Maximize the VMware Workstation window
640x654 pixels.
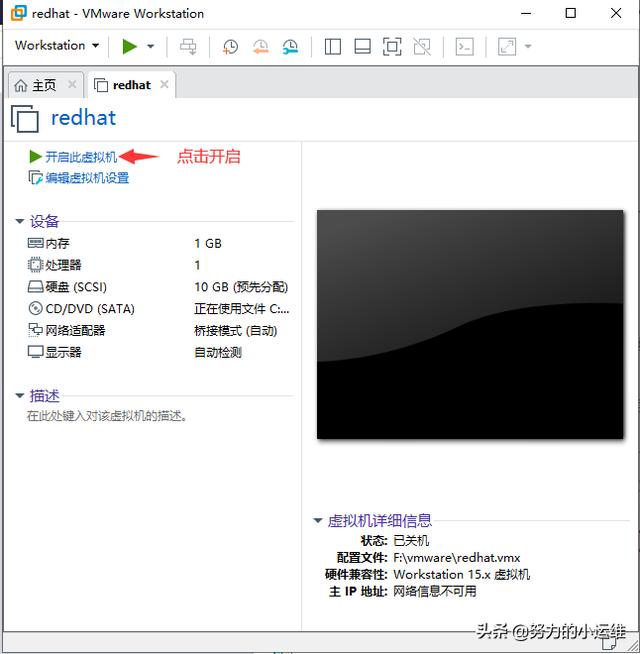(x=570, y=13)
